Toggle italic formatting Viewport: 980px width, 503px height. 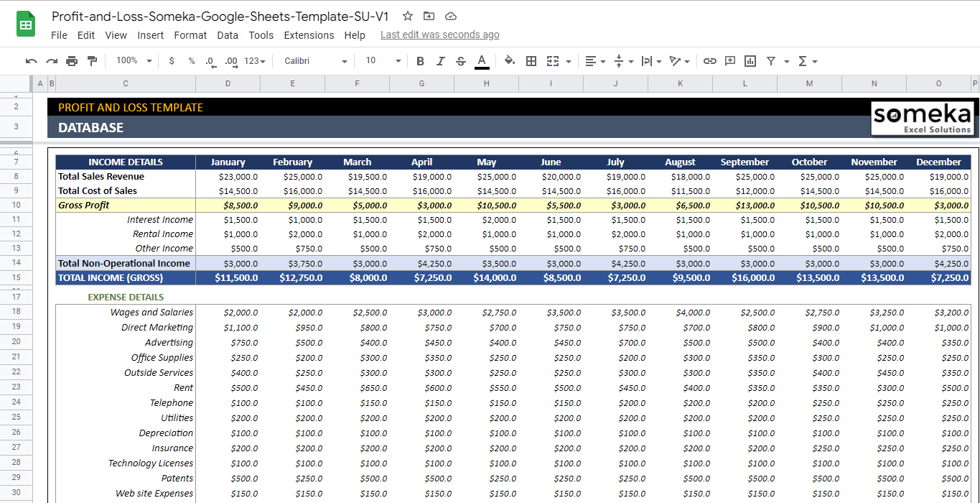point(441,61)
